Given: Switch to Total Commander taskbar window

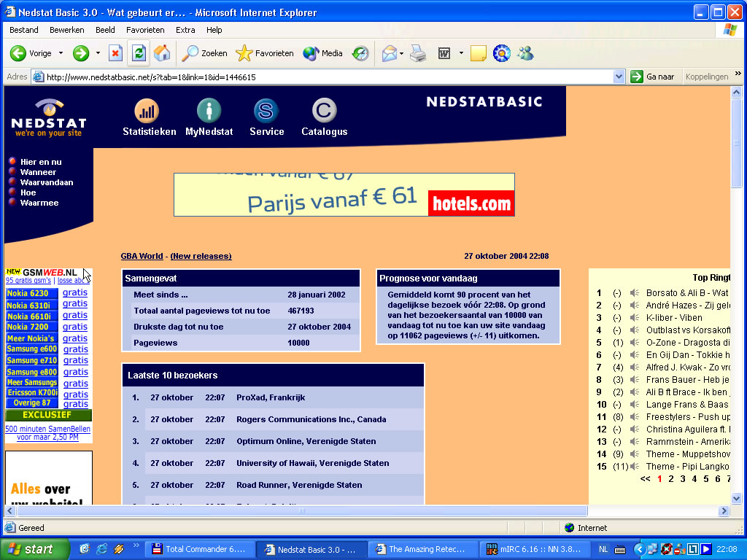Looking at the screenshot, I should click(199, 549).
